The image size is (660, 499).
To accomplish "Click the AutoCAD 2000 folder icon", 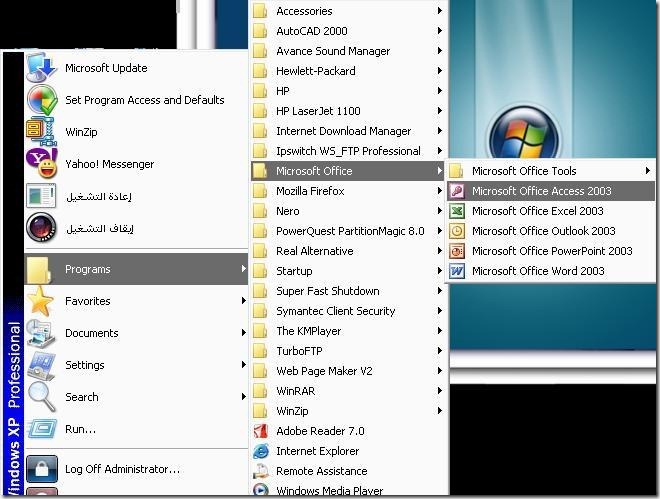I will [x=260, y=31].
